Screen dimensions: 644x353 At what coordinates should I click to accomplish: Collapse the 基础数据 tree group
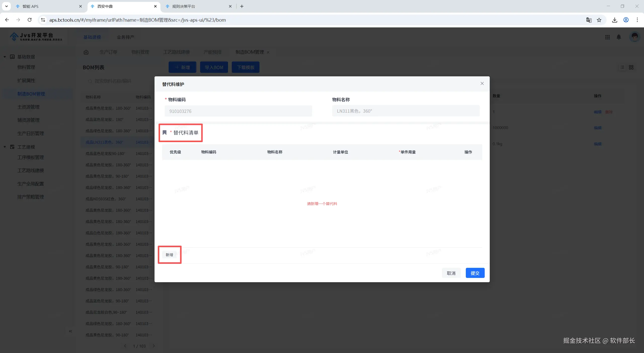[5, 57]
